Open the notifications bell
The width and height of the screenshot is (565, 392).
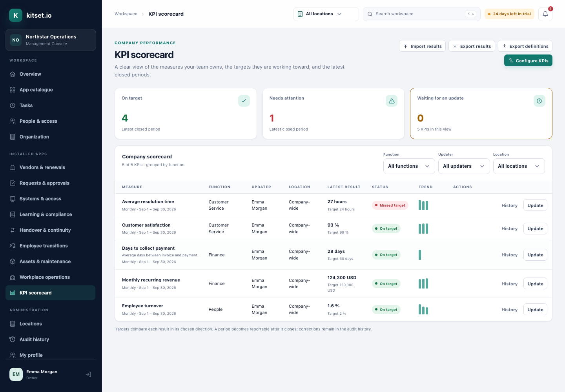[x=545, y=14]
